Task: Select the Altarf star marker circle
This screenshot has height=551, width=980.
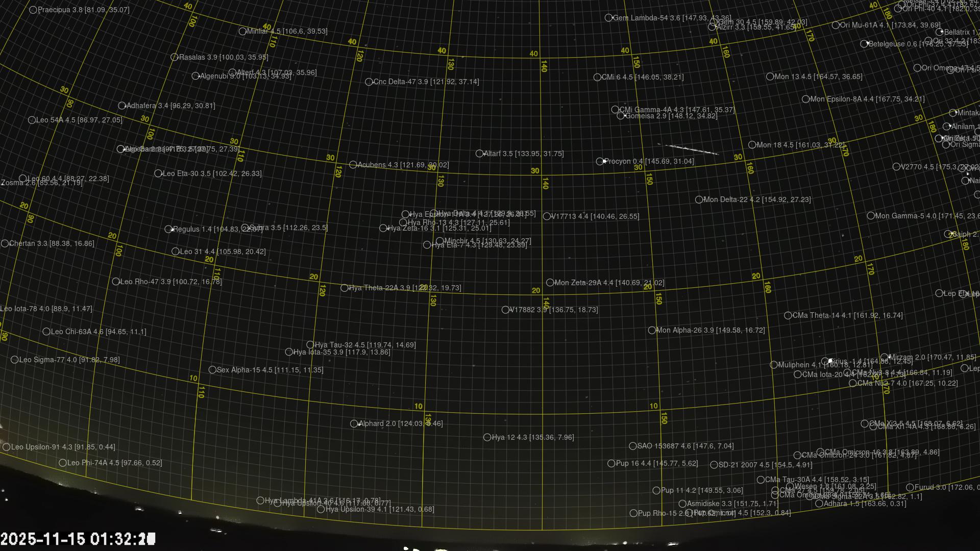Action: [479, 154]
